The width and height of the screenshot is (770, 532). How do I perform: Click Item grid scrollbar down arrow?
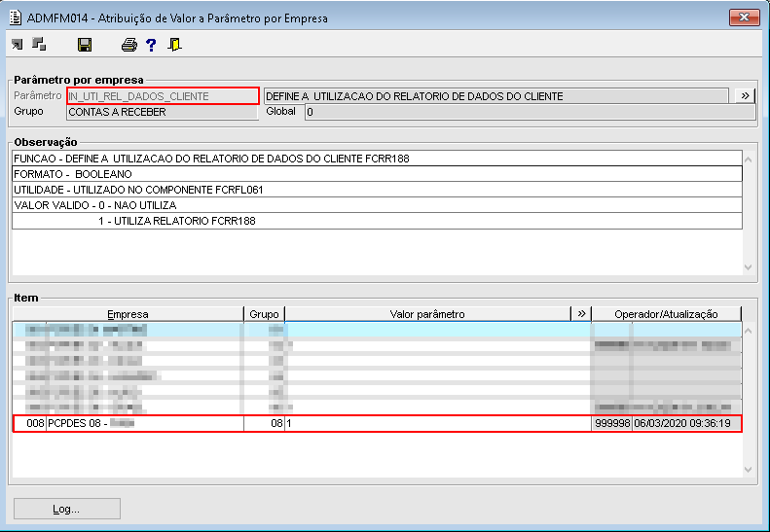[x=749, y=470]
